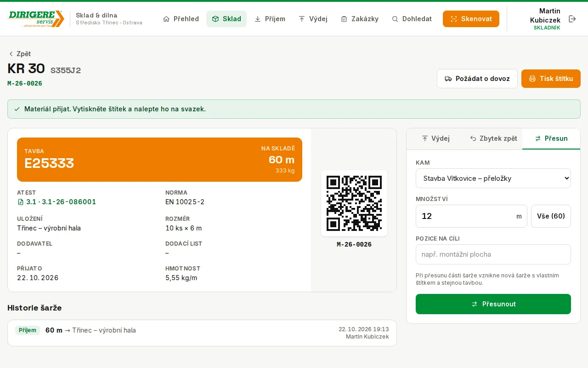588x368 pixels.
Task: Click the weight value 5,55 kg/m
Action: (181, 278)
